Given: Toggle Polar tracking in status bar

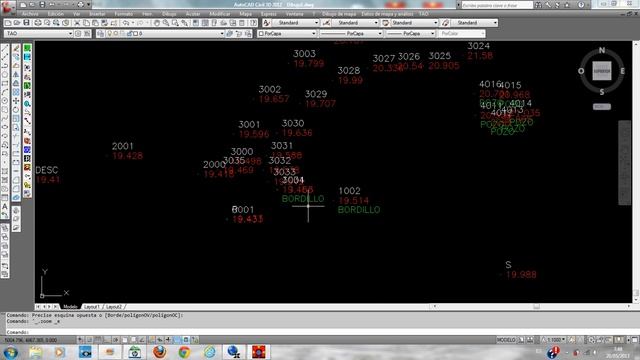Looking at the screenshot, I should pyautogui.click(x=115, y=340).
